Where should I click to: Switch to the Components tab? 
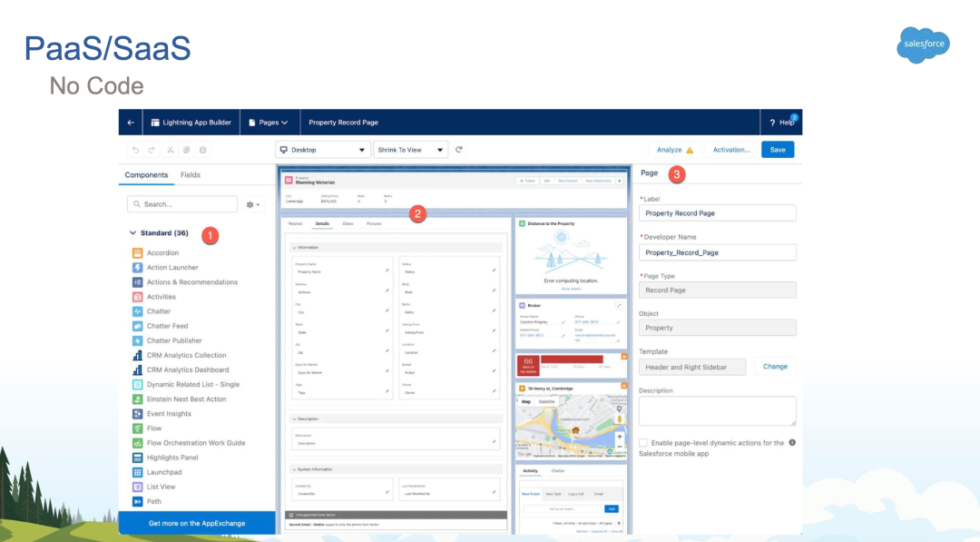pyautogui.click(x=146, y=175)
